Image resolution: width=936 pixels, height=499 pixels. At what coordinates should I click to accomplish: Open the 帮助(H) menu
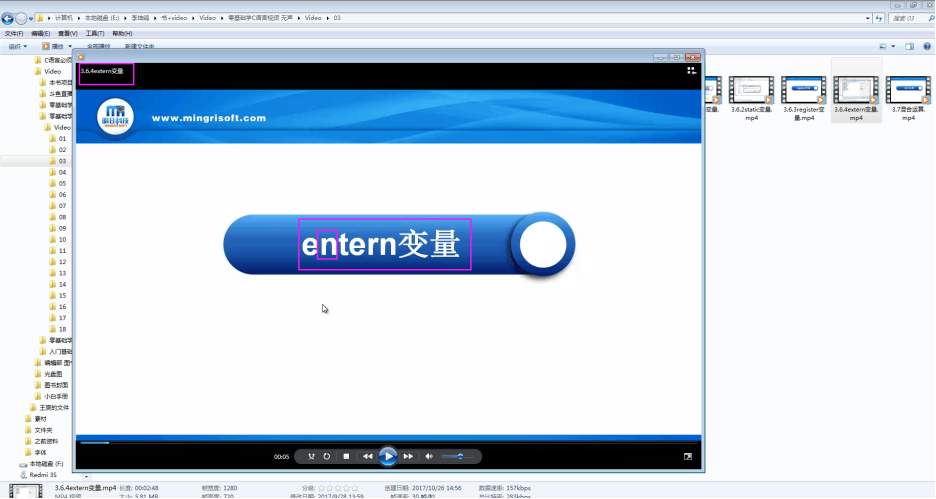(x=122, y=33)
